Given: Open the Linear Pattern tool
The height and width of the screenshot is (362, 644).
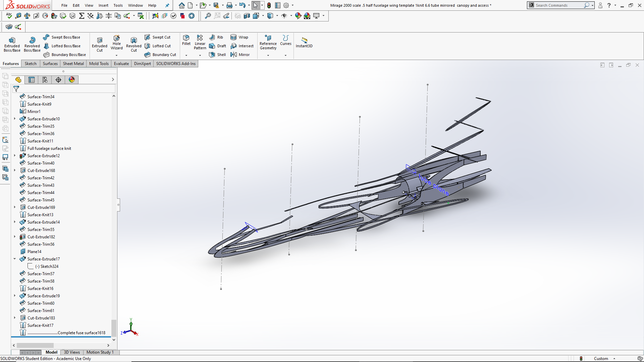Looking at the screenshot, I should (x=200, y=42).
